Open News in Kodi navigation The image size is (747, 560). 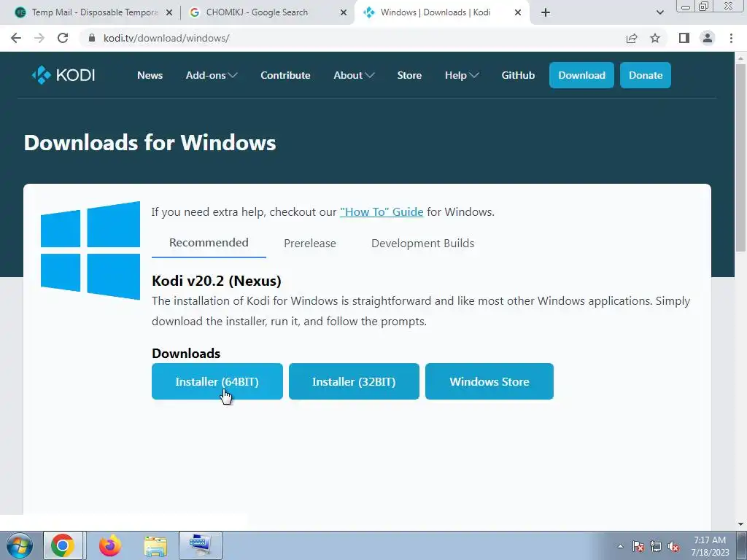150,75
